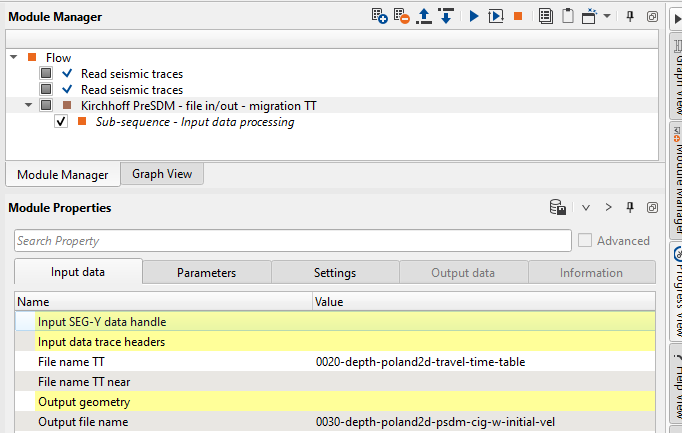Open the Parameters tab
The image size is (682, 433).
click(206, 272)
